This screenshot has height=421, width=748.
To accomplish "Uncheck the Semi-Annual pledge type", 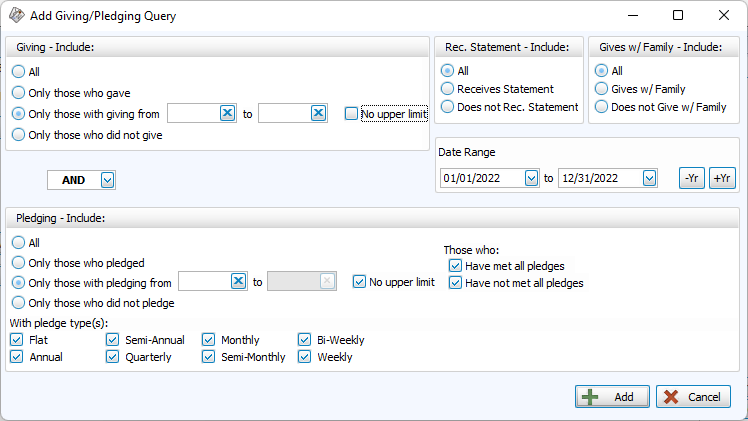I will click(x=113, y=340).
